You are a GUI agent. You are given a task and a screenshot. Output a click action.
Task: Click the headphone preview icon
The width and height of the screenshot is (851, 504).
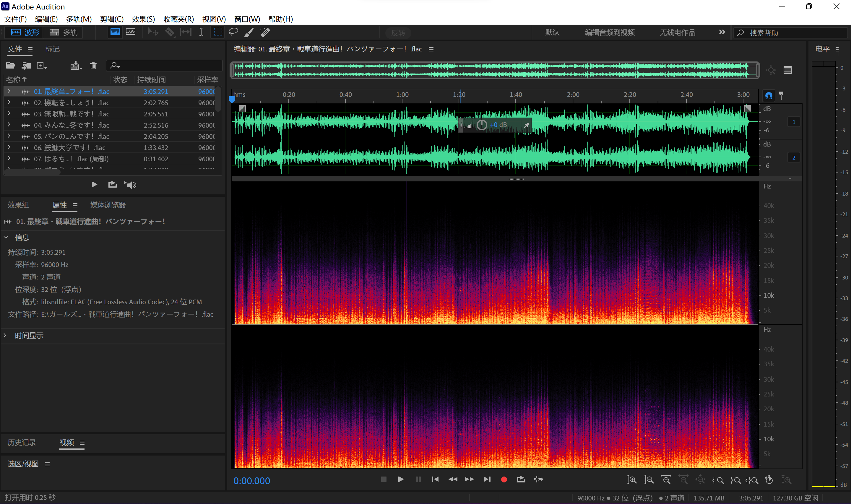(769, 96)
